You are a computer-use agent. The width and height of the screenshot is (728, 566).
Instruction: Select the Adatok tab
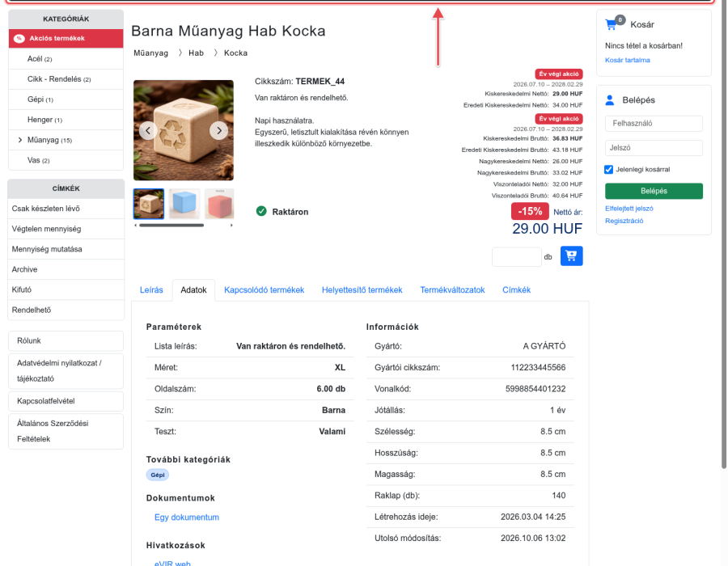(193, 290)
